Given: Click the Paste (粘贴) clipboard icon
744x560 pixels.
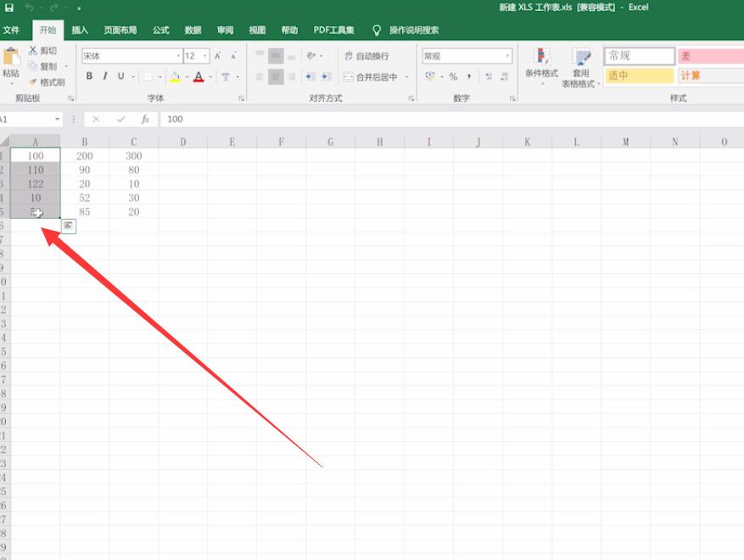Looking at the screenshot, I should pyautogui.click(x=11, y=57).
